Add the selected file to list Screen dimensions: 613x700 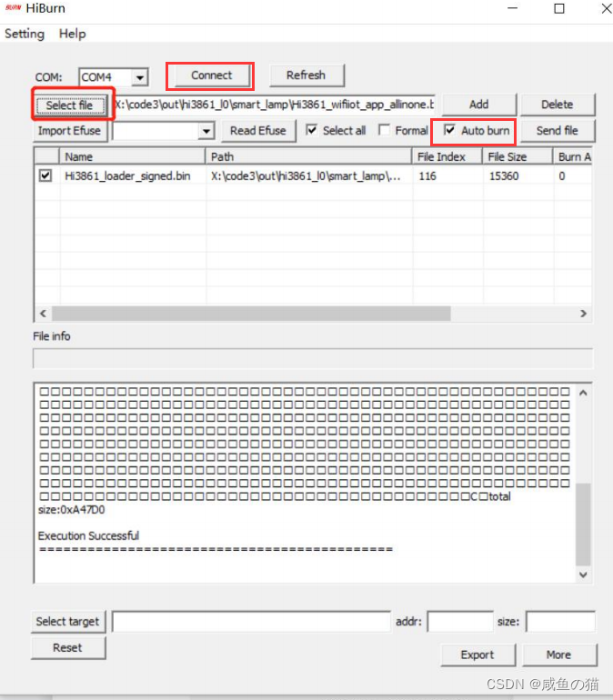tap(478, 105)
